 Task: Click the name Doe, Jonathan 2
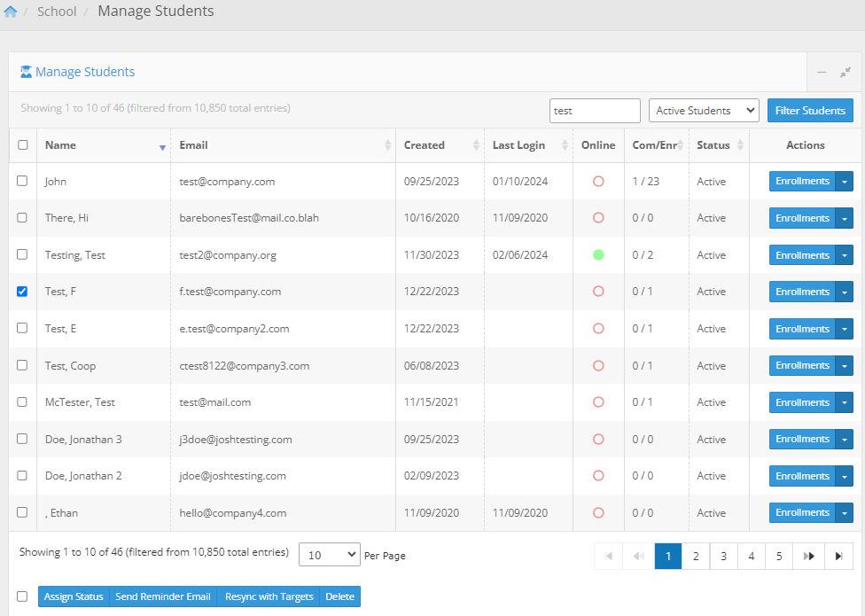pyautogui.click(x=83, y=476)
